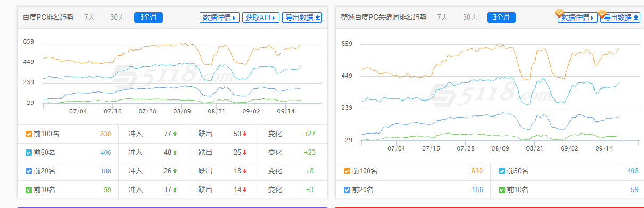Uncheck 前50名 in the 百度PC排名趋势 panel

[x=29, y=153]
